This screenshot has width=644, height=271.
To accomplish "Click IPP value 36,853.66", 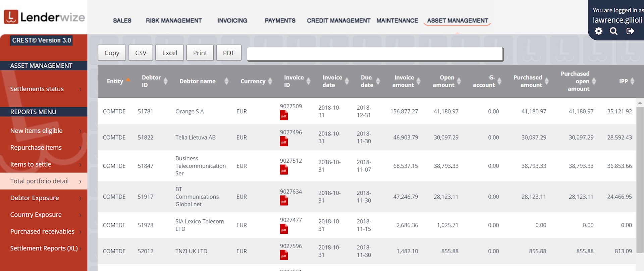I will tap(619, 166).
